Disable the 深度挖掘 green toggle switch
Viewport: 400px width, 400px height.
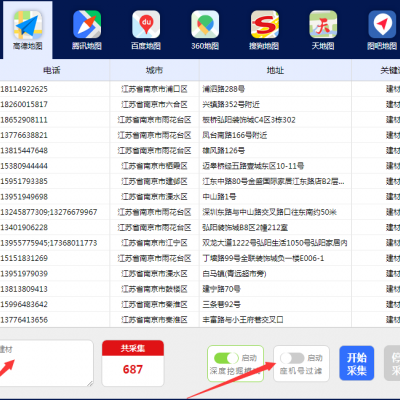(226, 358)
